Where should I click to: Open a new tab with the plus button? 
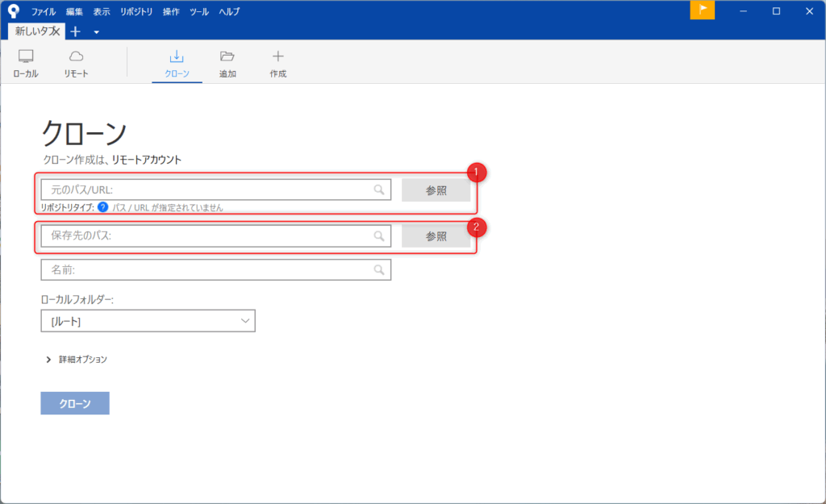coord(76,31)
